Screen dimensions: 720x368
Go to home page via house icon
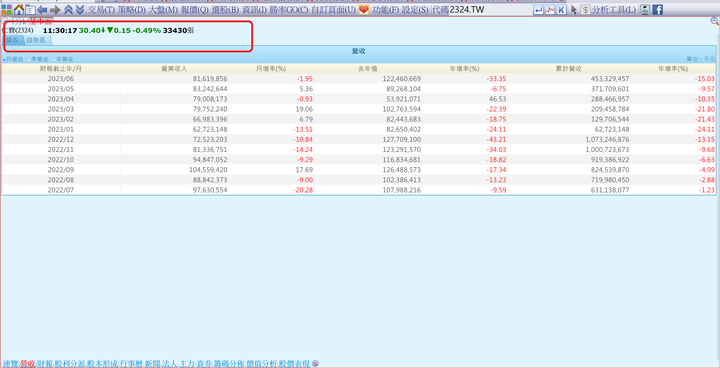click(19, 10)
